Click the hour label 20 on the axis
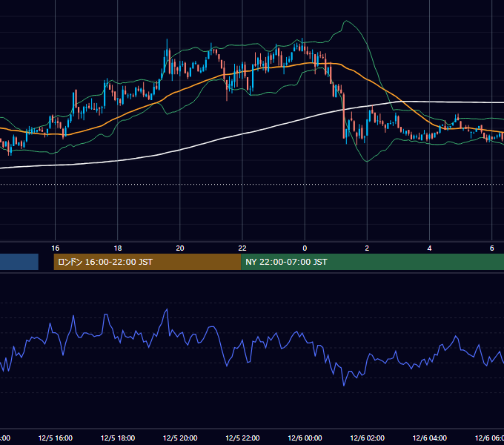This screenshot has height=445, width=504. pyautogui.click(x=180, y=248)
